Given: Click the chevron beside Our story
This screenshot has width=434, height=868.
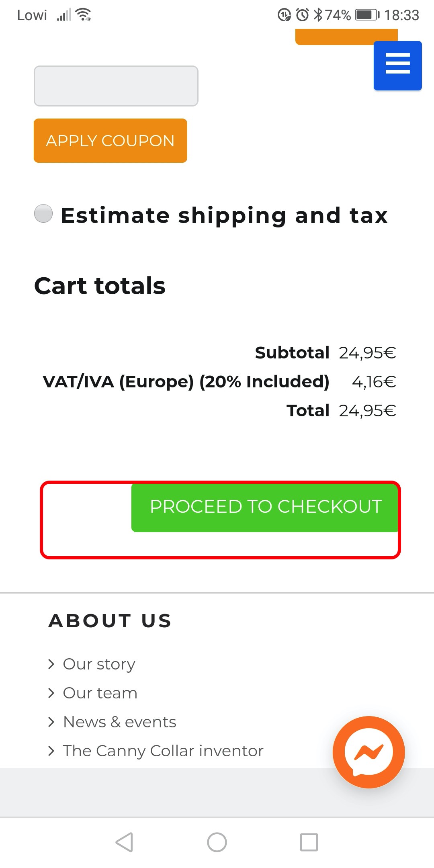Looking at the screenshot, I should click(x=51, y=664).
